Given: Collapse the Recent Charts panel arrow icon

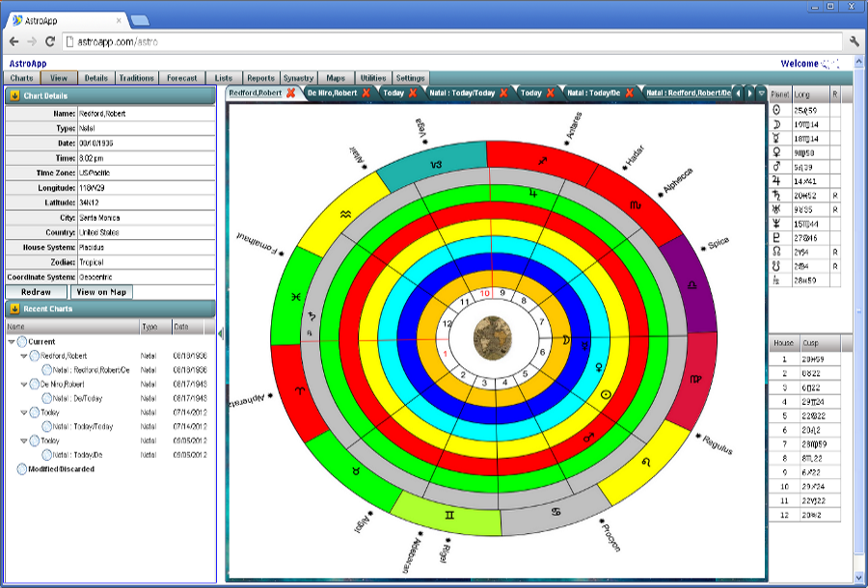Looking at the screenshot, I should click(x=14, y=309).
